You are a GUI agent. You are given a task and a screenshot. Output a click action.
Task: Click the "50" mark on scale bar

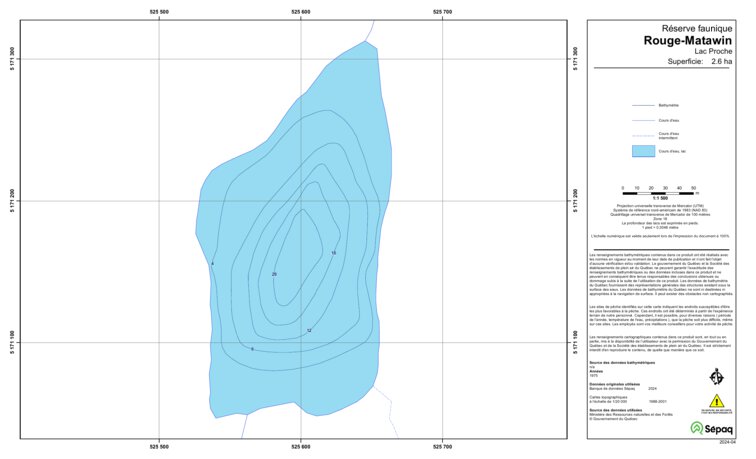point(693,188)
